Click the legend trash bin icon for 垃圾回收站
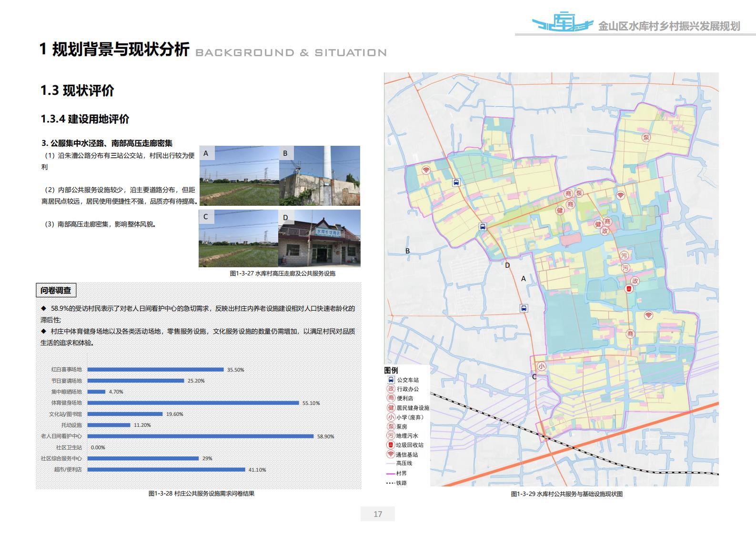 pos(391,444)
